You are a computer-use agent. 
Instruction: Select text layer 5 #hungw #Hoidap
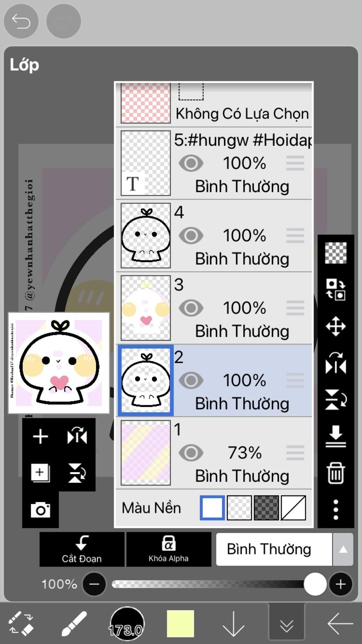click(x=214, y=163)
